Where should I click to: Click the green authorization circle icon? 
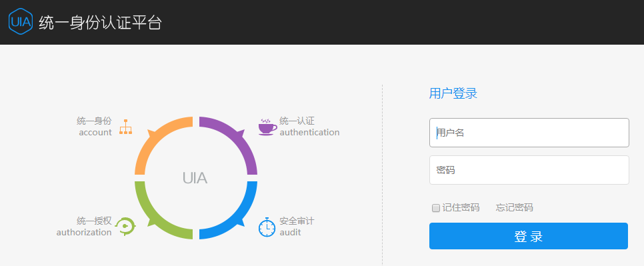(x=125, y=227)
